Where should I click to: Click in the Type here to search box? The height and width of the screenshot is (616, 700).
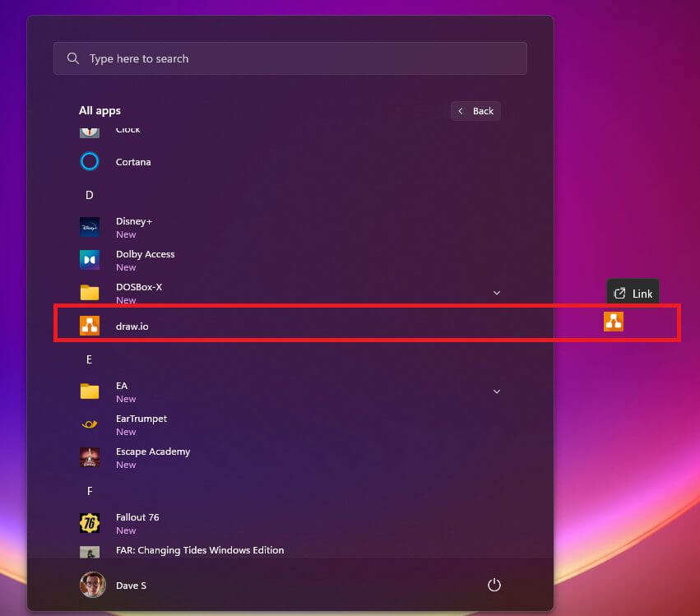point(290,58)
